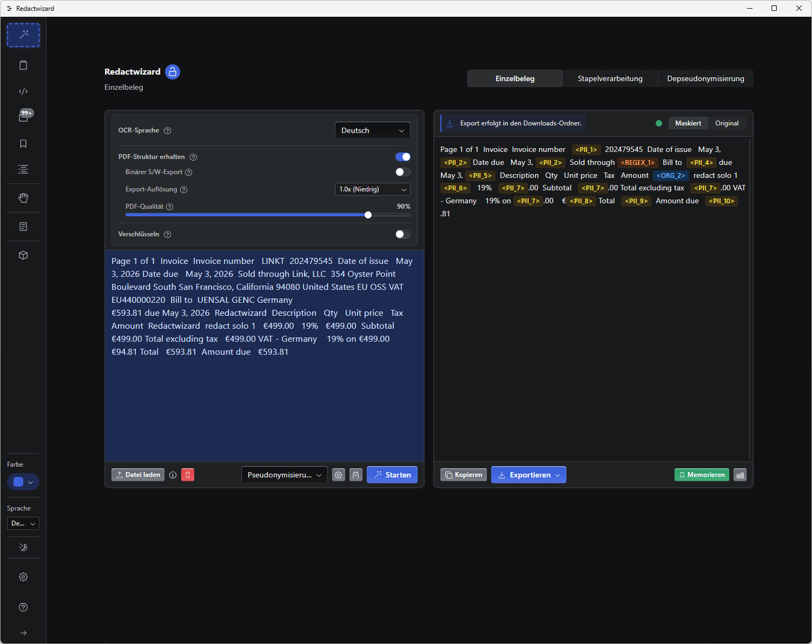Delete the loaded file with the red trash icon
This screenshot has width=812, height=644.
[188, 475]
